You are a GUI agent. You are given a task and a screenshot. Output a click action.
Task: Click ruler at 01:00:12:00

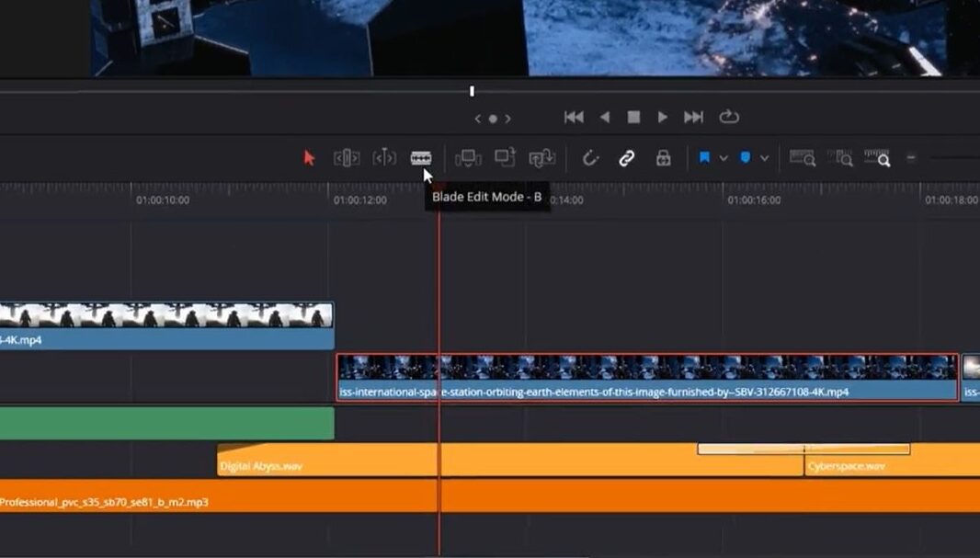pyautogui.click(x=360, y=200)
